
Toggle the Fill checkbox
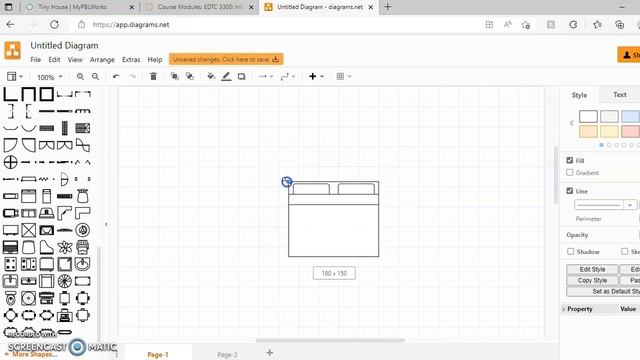pyautogui.click(x=570, y=160)
